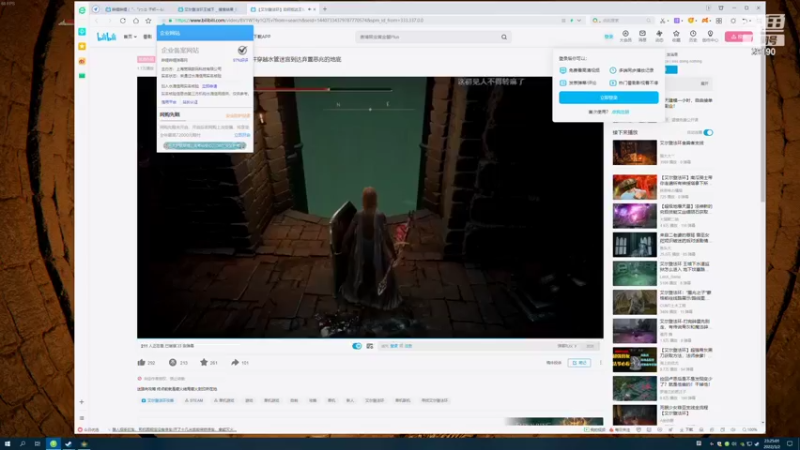Favorite the video with star icon
This screenshot has width=800, height=450.
point(204,362)
